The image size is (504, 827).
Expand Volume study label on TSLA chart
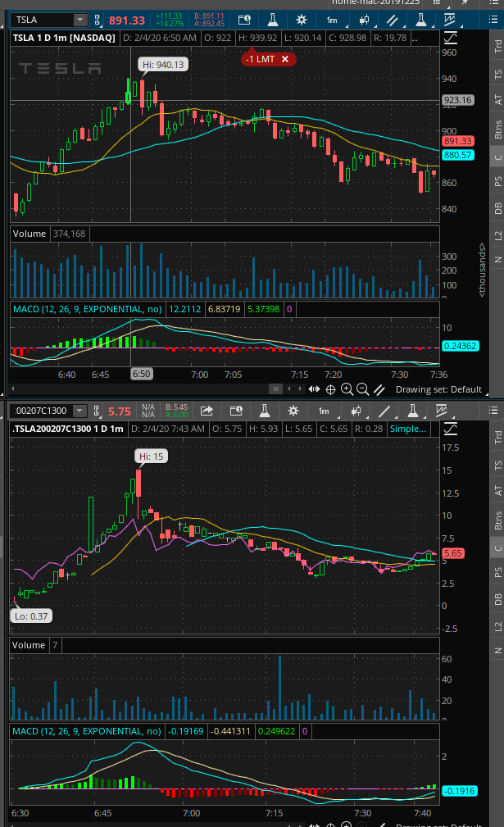pyautogui.click(x=30, y=234)
